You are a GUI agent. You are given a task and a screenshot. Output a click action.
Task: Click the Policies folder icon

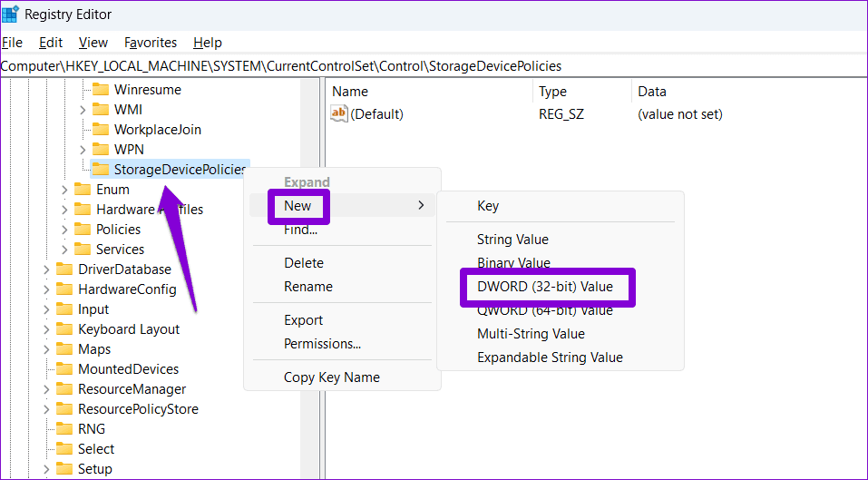click(83, 229)
